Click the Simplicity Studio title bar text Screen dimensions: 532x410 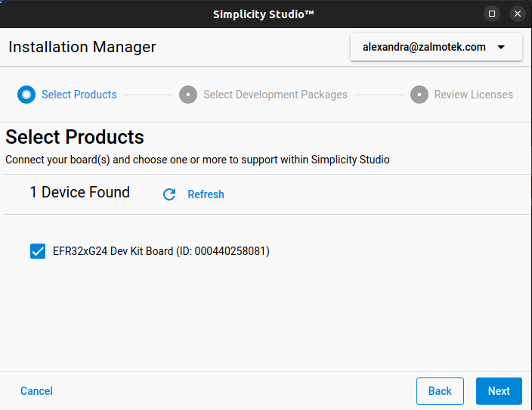click(x=264, y=14)
